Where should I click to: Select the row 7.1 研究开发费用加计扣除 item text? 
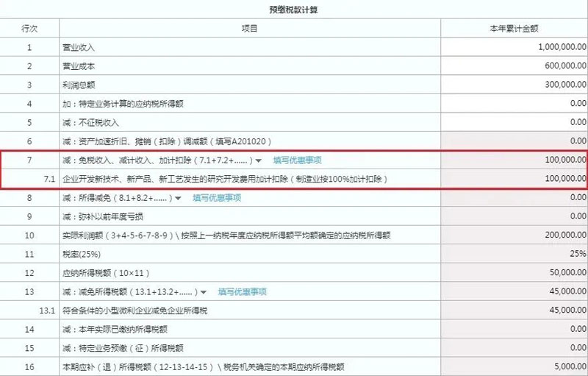pos(224,179)
